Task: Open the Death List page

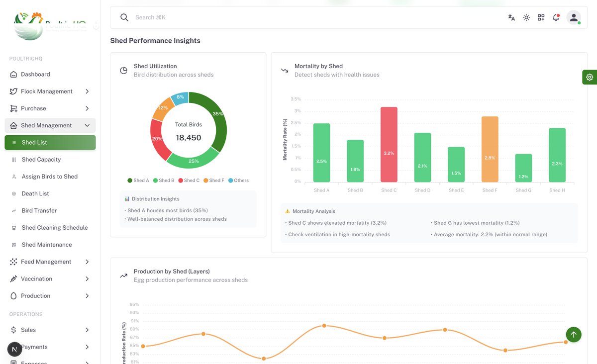Action: coord(50,193)
